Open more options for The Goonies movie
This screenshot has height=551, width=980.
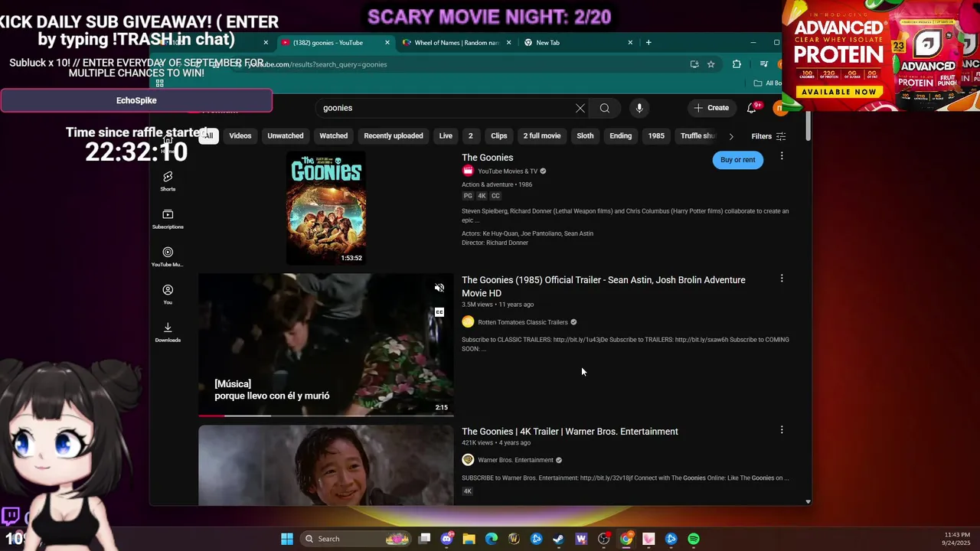point(782,156)
